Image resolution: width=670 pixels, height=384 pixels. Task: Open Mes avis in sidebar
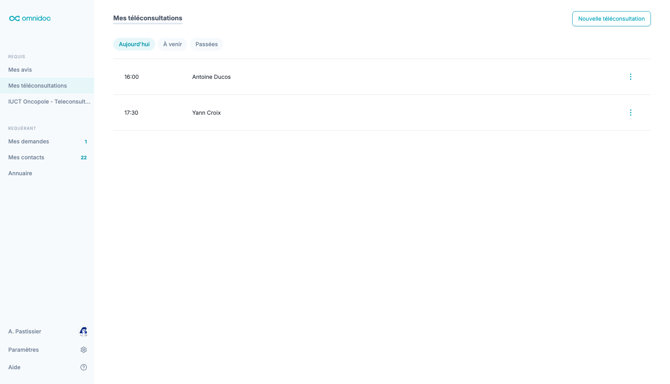point(47,70)
